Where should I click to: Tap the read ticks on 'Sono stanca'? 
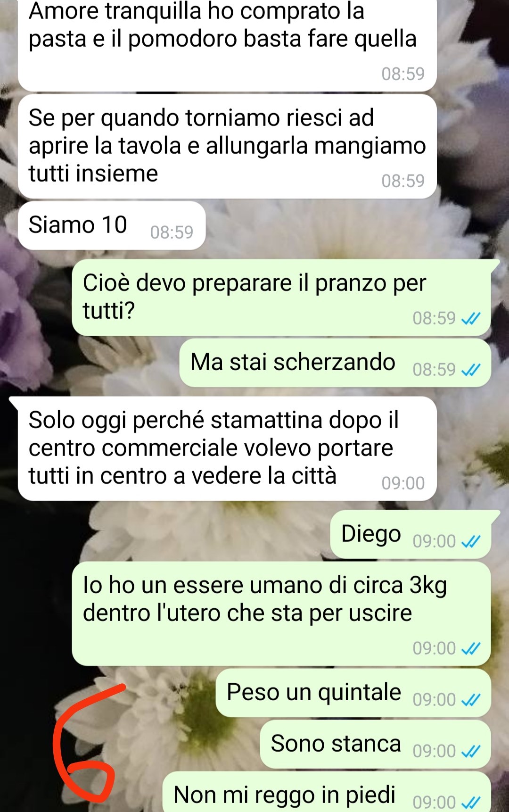tap(470, 752)
